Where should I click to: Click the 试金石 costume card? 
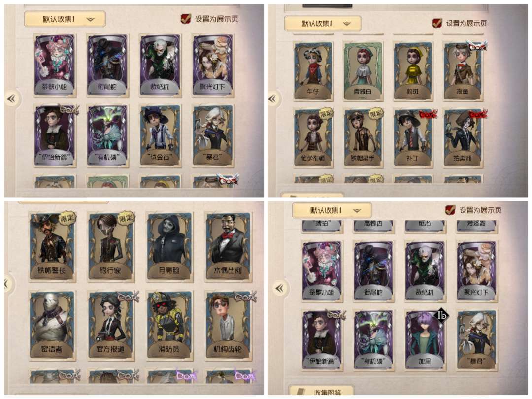pos(160,136)
